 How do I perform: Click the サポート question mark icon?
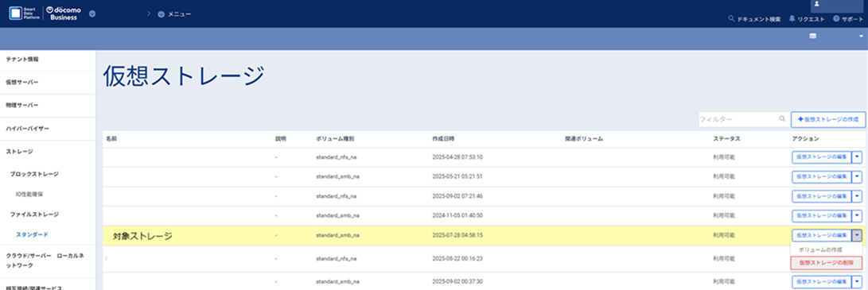836,19
